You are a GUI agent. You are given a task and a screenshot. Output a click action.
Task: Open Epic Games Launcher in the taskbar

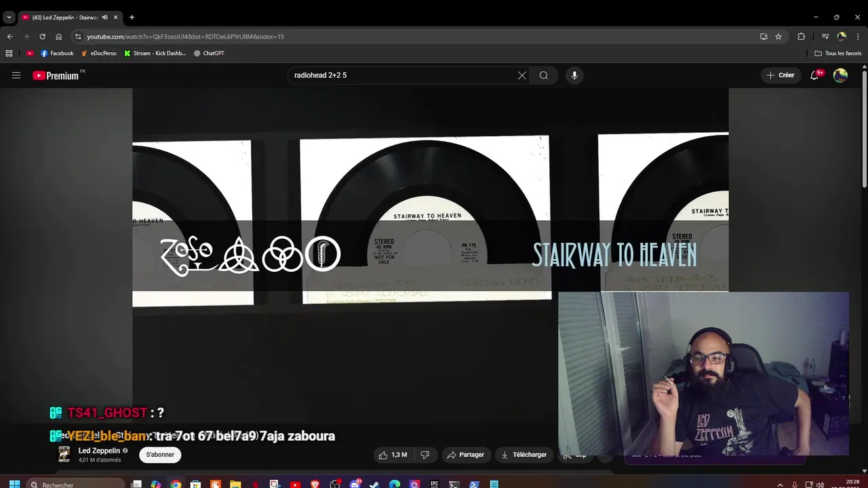pos(434,484)
